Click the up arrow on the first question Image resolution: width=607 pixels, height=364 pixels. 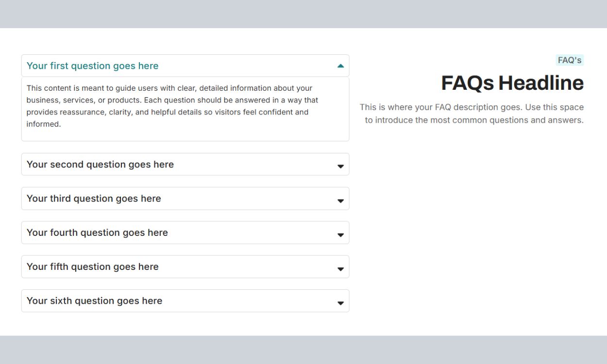click(340, 66)
